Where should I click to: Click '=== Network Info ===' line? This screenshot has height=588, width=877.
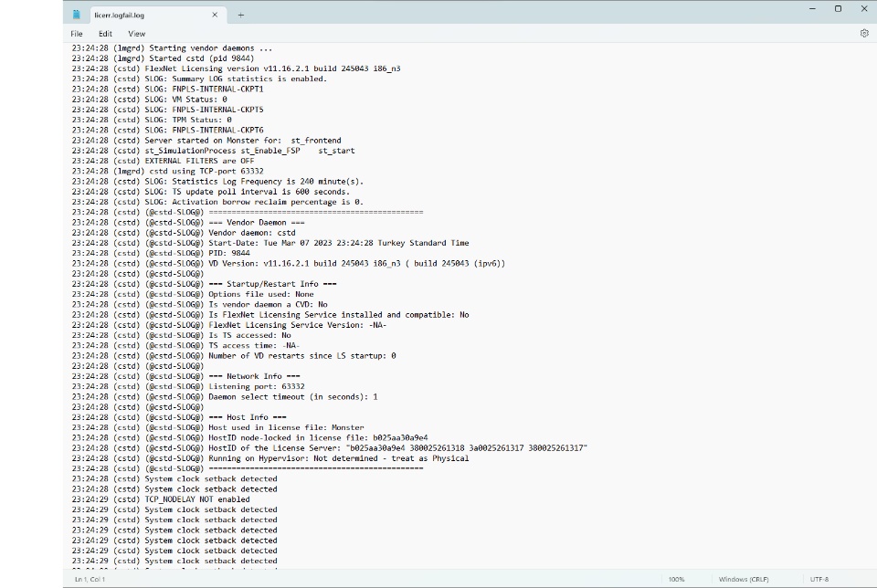point(185,376)
